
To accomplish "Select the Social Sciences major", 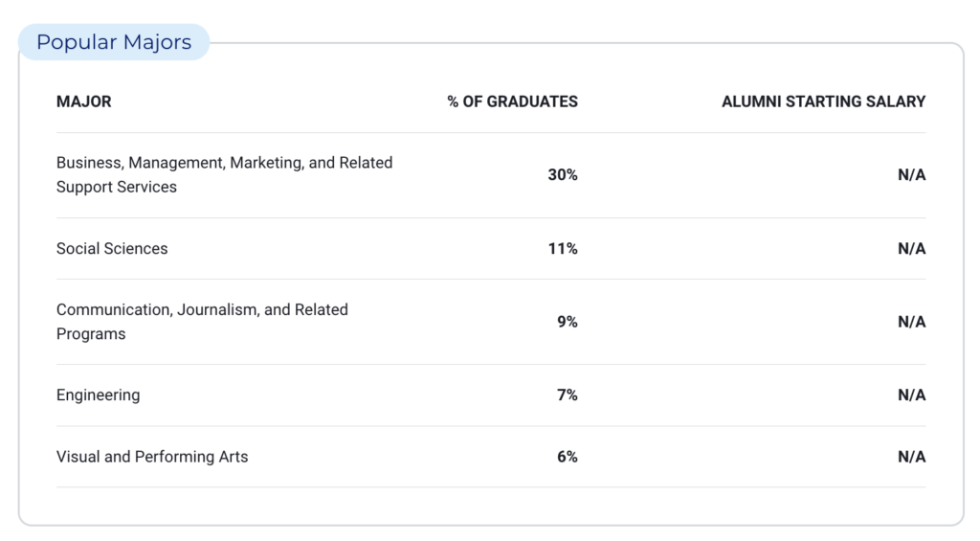I will [x=112, y=249].
